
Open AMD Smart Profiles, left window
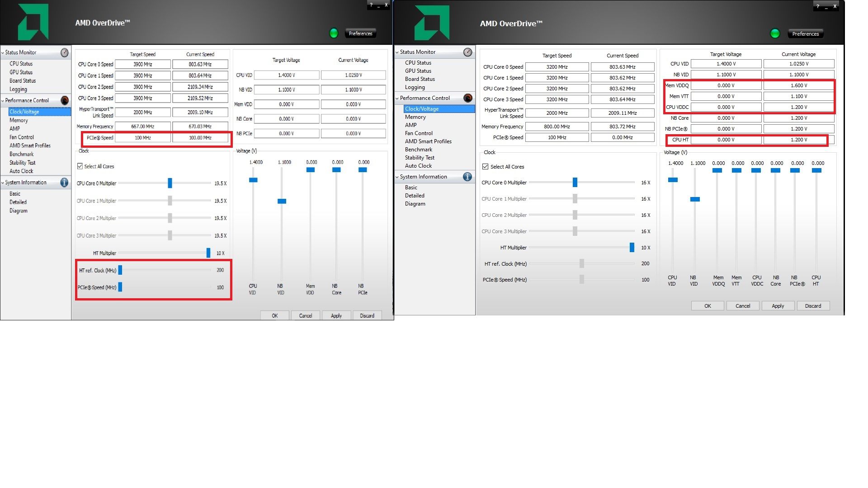tap(30, 145)
